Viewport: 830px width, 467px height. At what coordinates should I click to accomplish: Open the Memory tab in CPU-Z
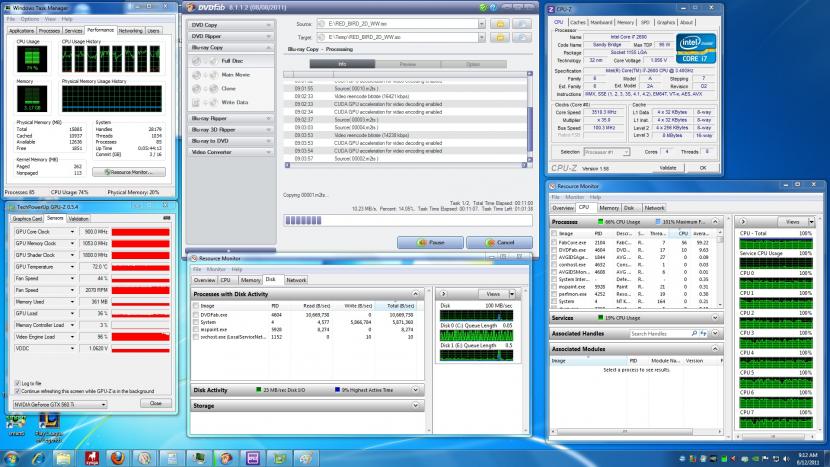tap(625, 22)
